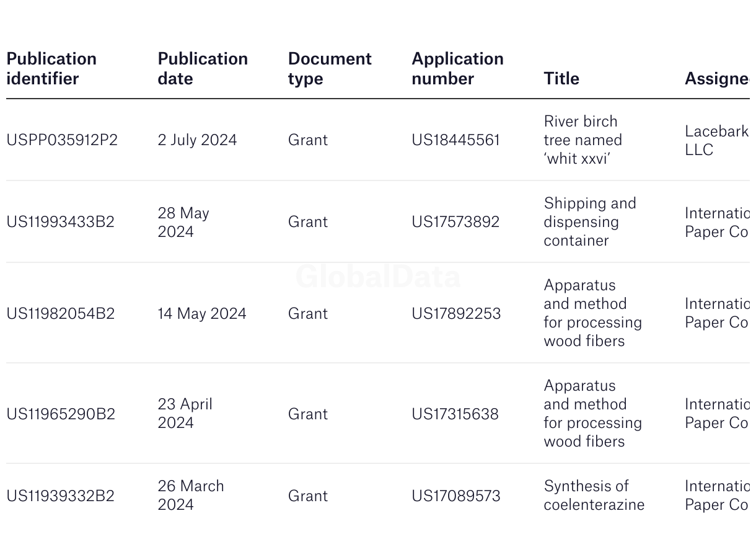Click the Title column header
Viewport: 756px width, 552px height.
(561, 79)
